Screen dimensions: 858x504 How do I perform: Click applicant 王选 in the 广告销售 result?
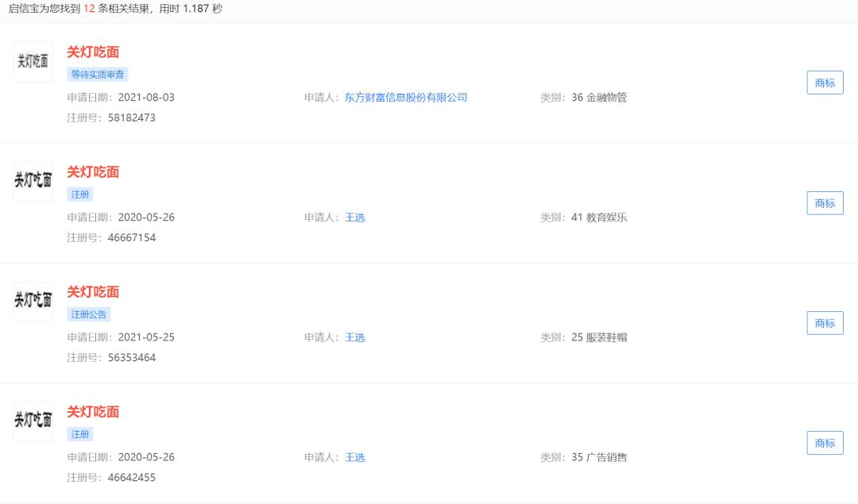[x=355, y=457]
